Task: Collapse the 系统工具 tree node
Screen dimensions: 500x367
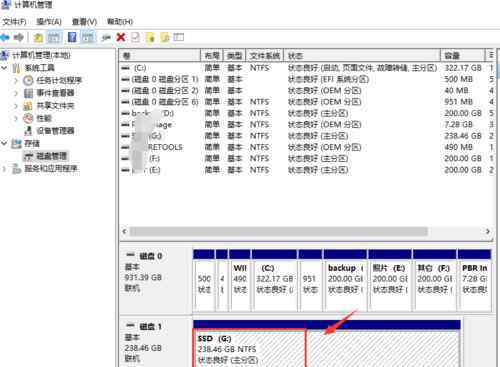Action: [4, 68]
